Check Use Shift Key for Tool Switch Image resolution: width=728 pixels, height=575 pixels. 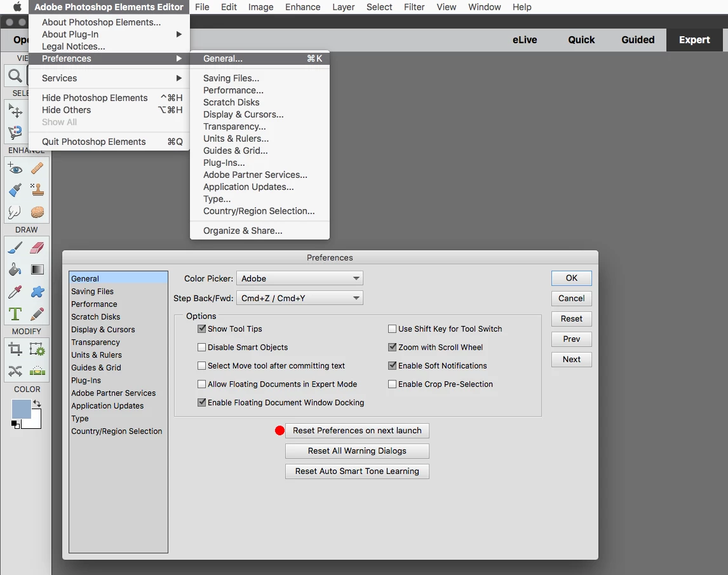click(x=393, y=329)
